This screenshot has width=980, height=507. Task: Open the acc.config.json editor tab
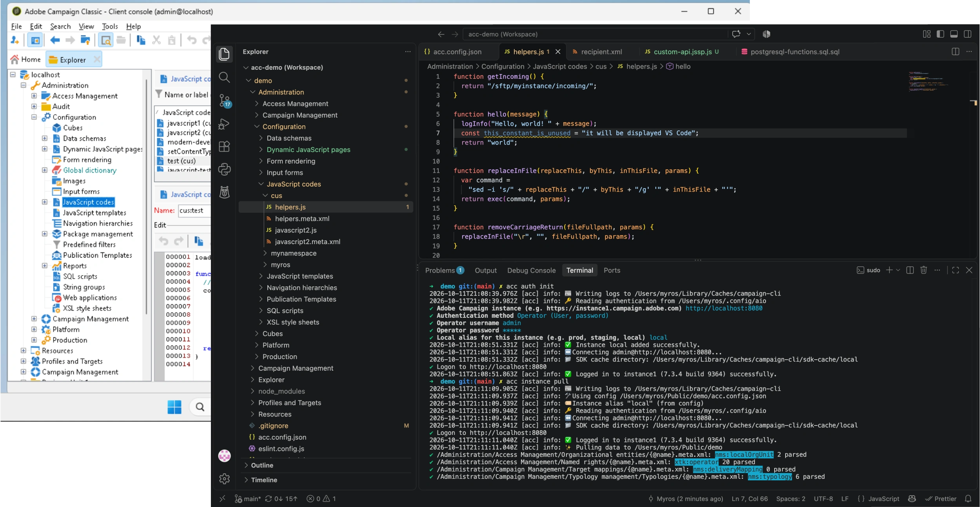457,51
